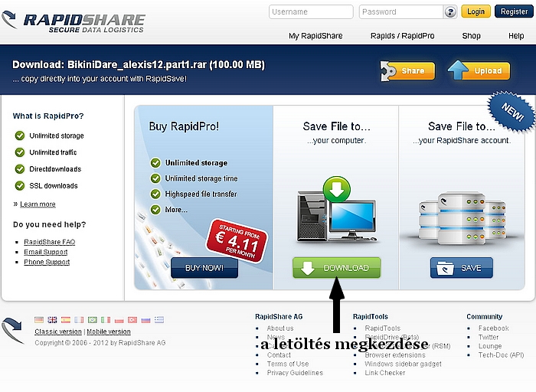The height and width of the screenshot is (392, 536).
Task: Open the Shop menu item
Action: tap(472, 36)
